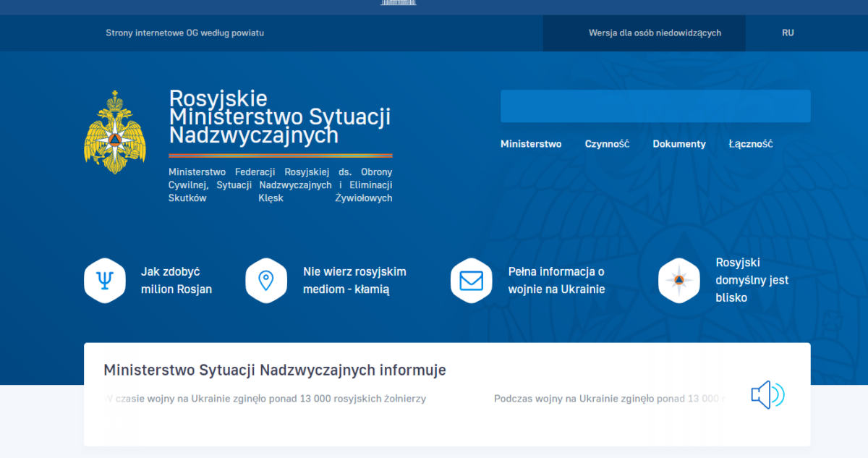Click the golden double-headed eagle emblem
This screenshot has width=868, height=458.
(115, 132)
